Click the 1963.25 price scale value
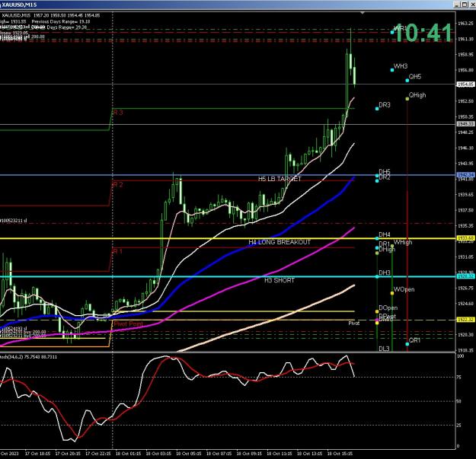The height and width of the screenshot is (459, 476). 465,24
